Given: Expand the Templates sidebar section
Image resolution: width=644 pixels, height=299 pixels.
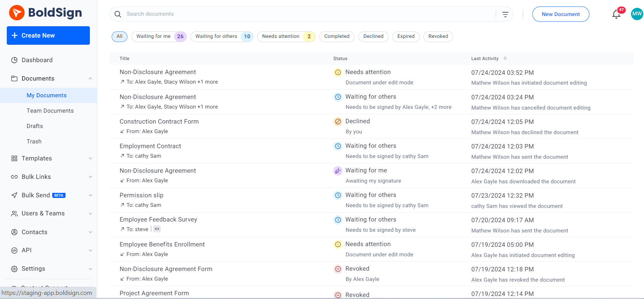Looking at the screenshot, I should click(90, 158).
